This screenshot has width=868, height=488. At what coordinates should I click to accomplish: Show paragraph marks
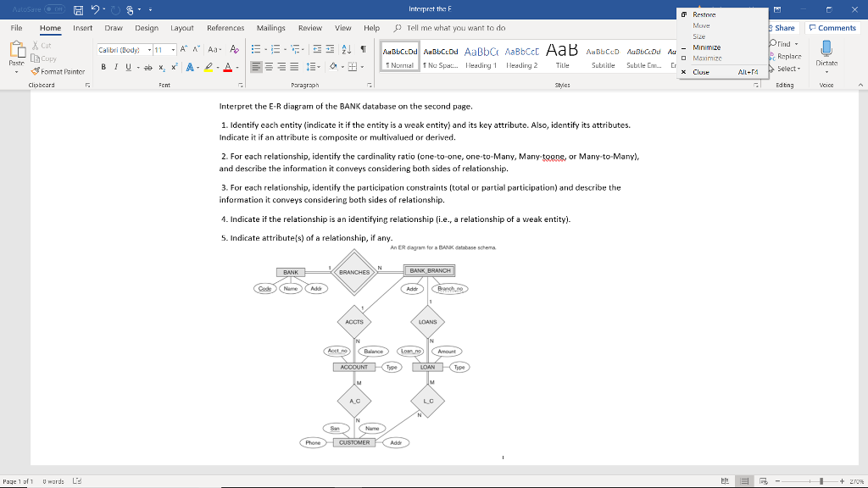click(x=363, y=49)
